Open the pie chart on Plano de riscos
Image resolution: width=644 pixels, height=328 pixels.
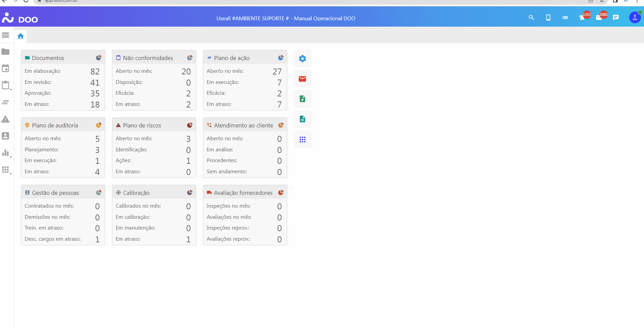click(189, 125)
